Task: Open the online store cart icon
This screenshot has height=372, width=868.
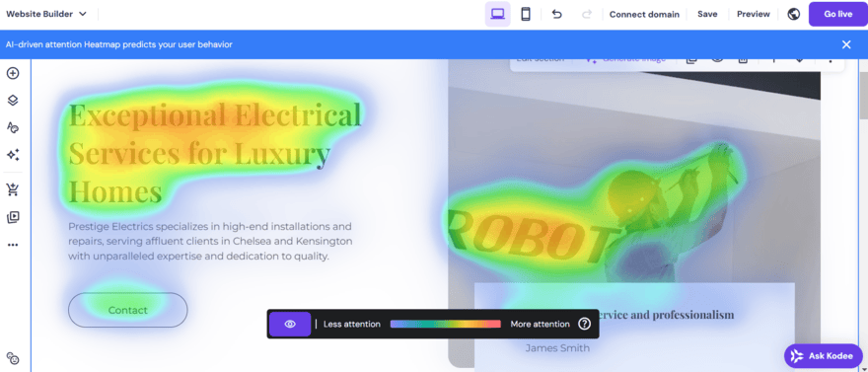Action: 13,189
